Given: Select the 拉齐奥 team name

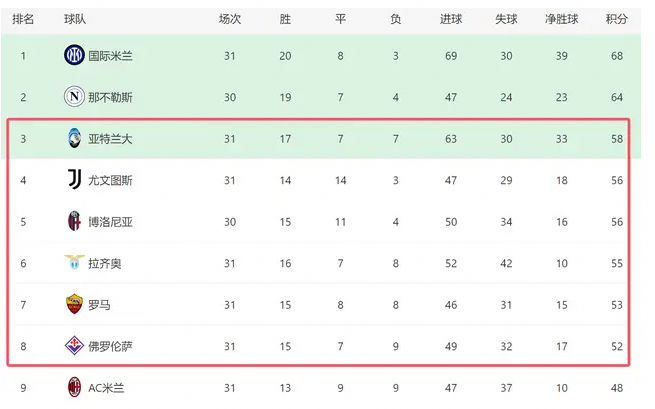Looking at the screenshot, I should (105, 264).
